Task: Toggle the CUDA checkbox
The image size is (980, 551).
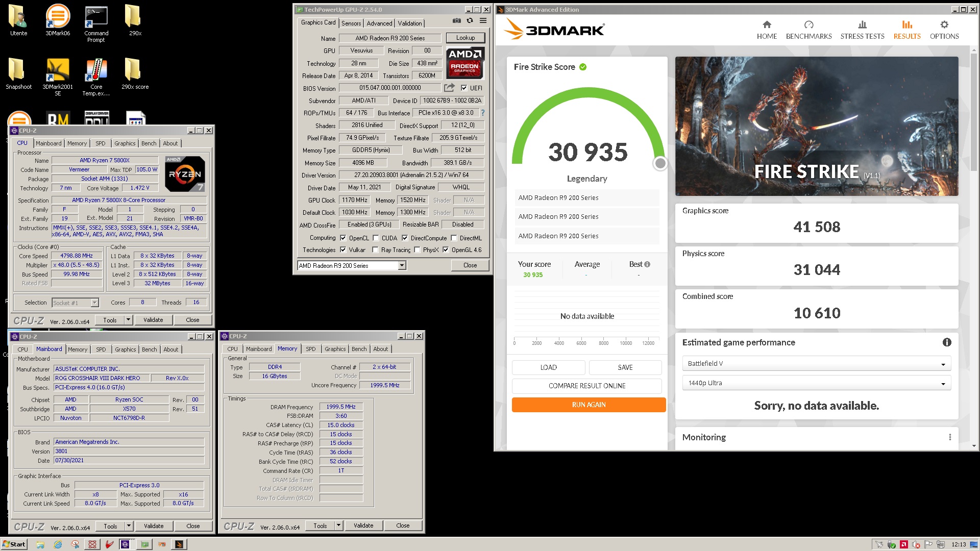Action: 376,238
